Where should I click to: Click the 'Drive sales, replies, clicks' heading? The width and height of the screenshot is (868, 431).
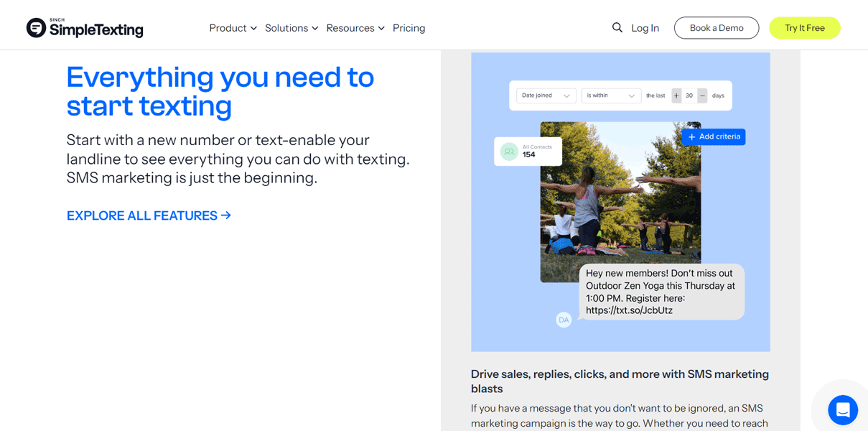620,381
